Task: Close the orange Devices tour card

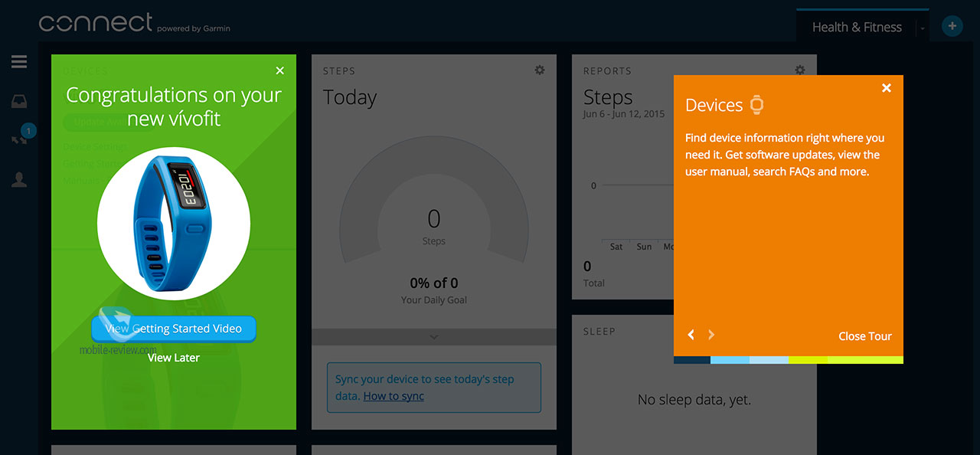Action: tap(887, 88)
